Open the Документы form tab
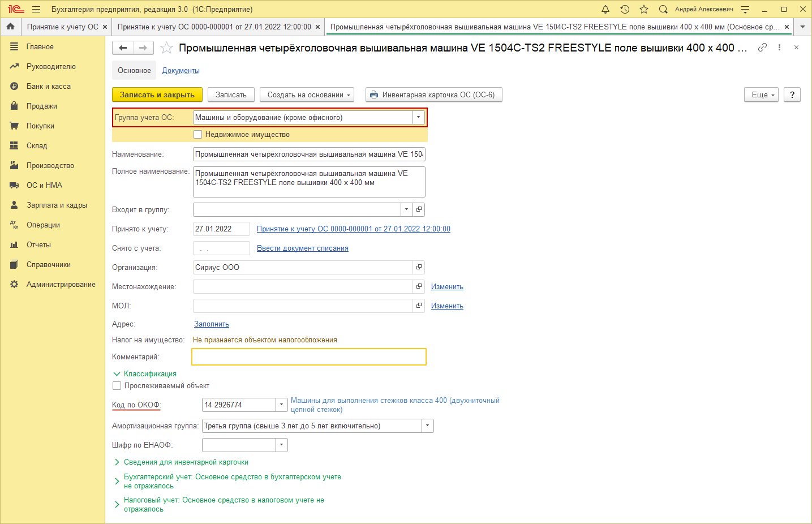The image size is (812, 524). tap(181, 70)
